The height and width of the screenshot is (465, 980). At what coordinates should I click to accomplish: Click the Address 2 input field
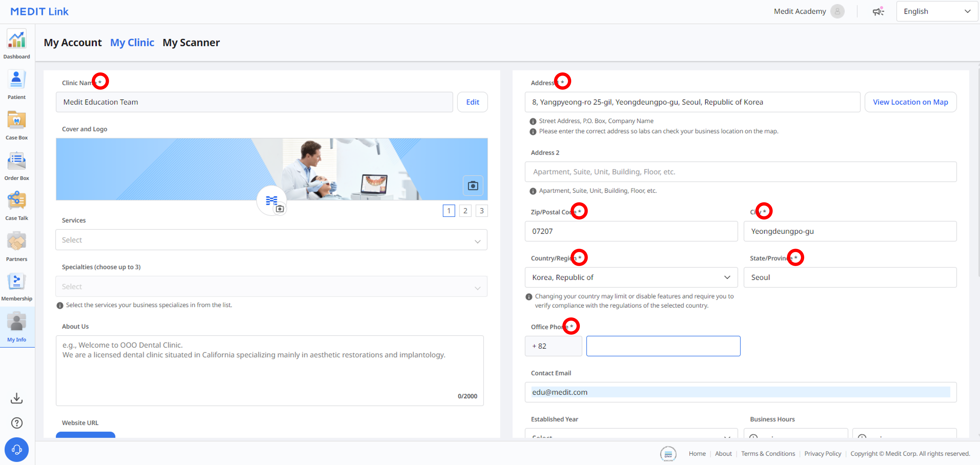point(740,172)
